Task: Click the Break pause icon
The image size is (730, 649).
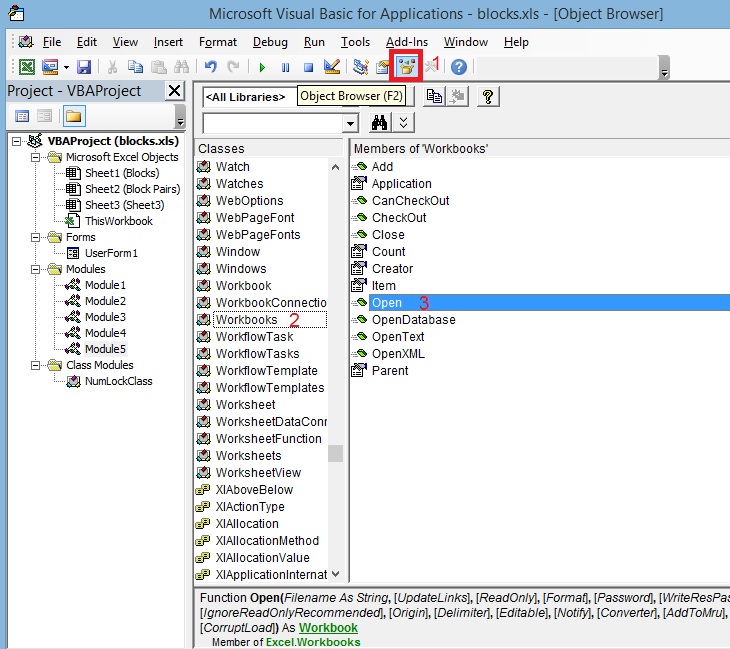Action: pos(285,68)
